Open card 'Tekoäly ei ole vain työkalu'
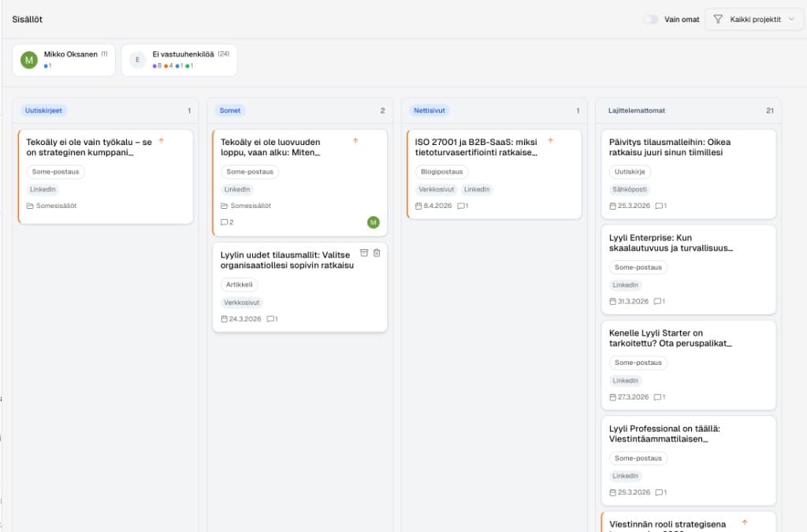Viewport: 807px width, 532px height. (x=106, y=177)
